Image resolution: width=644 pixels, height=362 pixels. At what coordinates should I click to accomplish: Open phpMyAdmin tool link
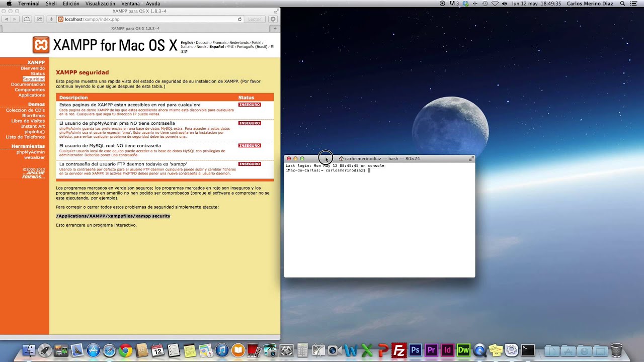(x=31, y=152)
